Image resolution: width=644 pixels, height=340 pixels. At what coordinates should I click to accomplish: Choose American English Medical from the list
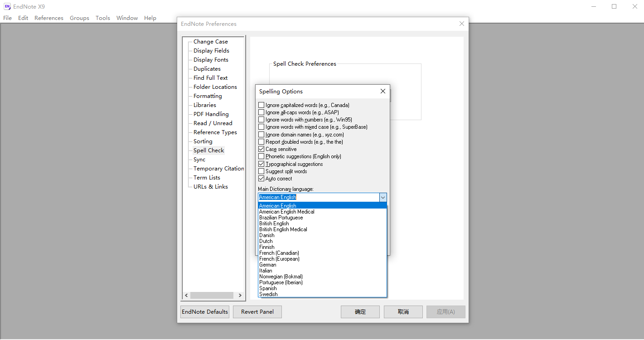(x=322, y=212)
